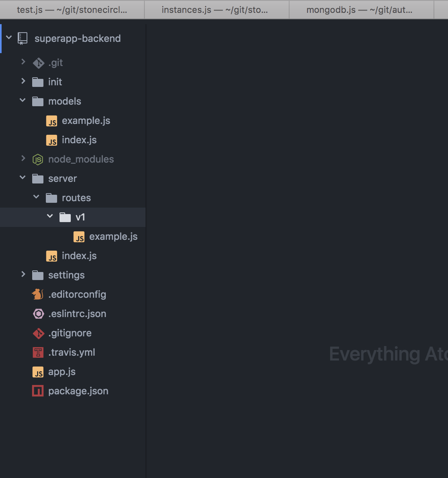Select the node_modules folder name
Image resolution: width=448 pixels, height=478 pixels.
click(81, 159)
